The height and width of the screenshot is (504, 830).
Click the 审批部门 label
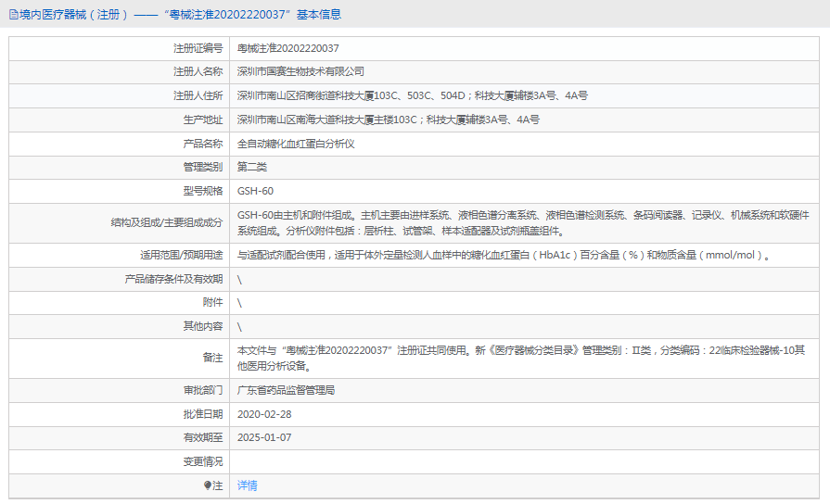[203, 390]
